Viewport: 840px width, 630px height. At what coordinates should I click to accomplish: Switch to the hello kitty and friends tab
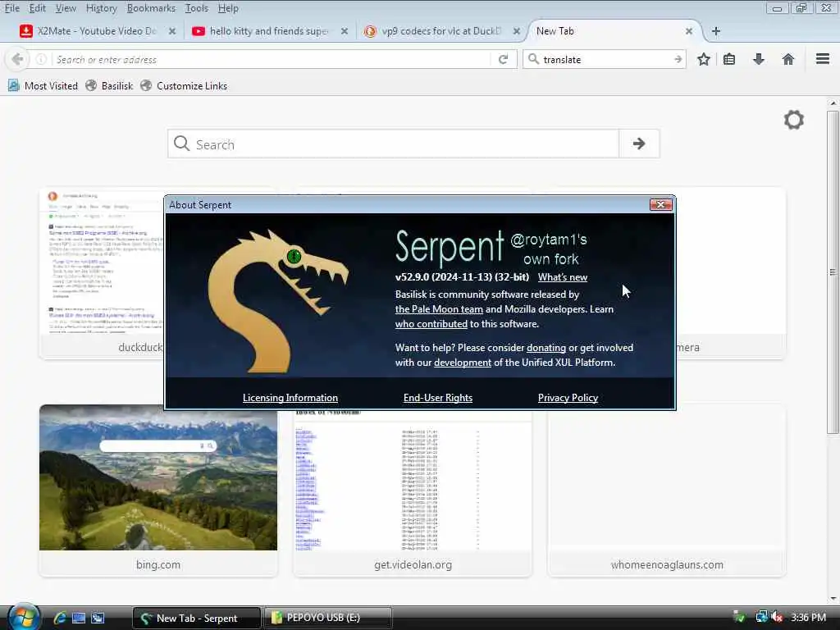click(269, 31)
